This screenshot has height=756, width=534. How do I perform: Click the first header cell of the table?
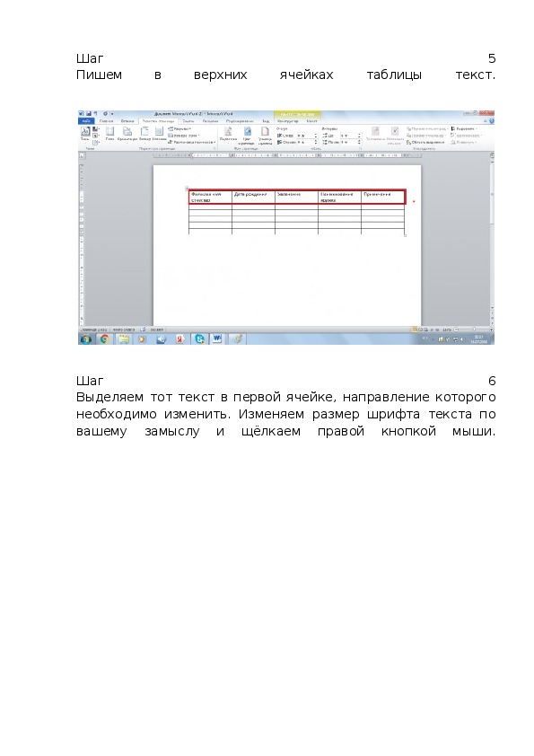[210, 198]
